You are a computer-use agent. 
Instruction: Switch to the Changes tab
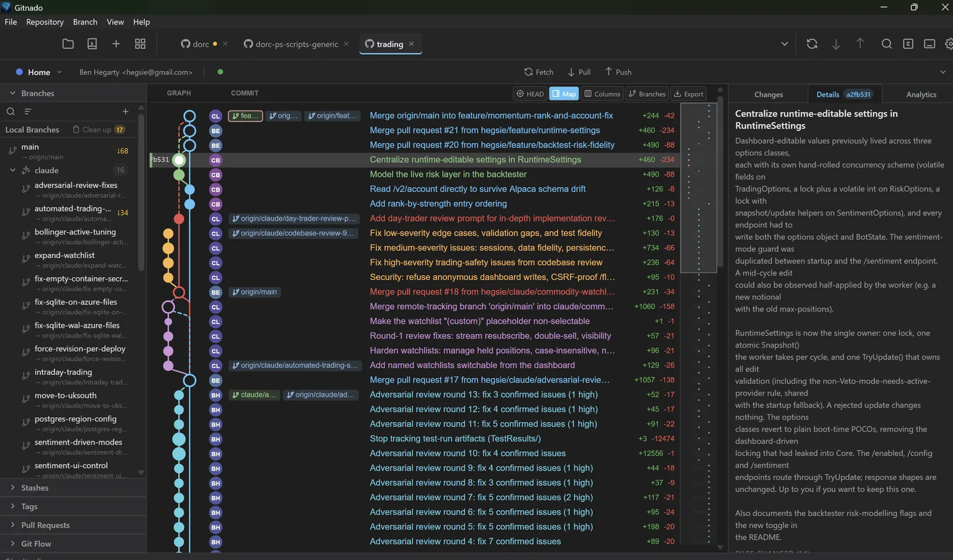pyautogui.click(x=768, y=95)
